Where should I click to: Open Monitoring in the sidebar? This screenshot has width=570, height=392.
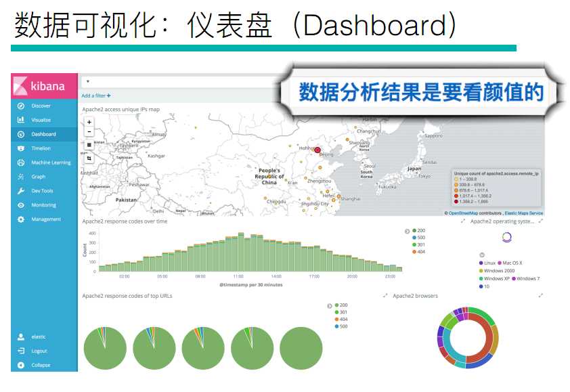click(x=43, y=205)
